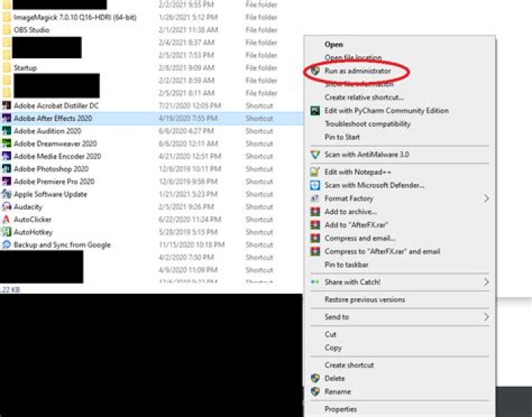Click the Adobe Acrobat Distiller DC icon
The height and width of the screenshot is (417, 532).
7,106
